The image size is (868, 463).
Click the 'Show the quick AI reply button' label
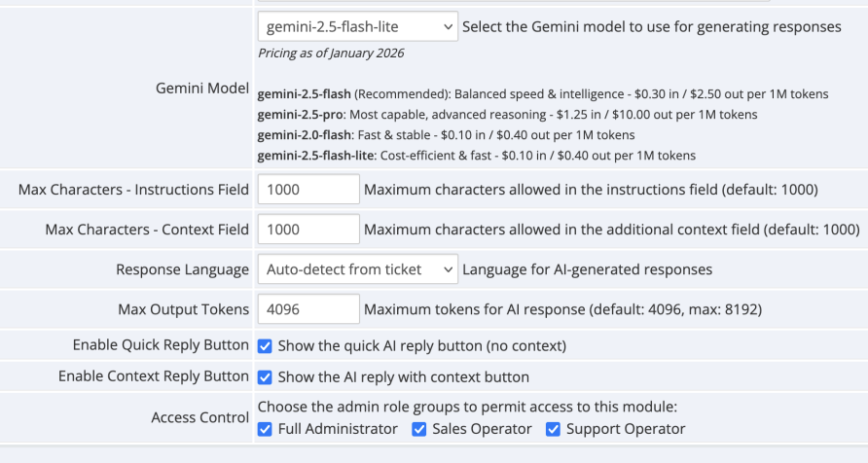coord(421,346)
